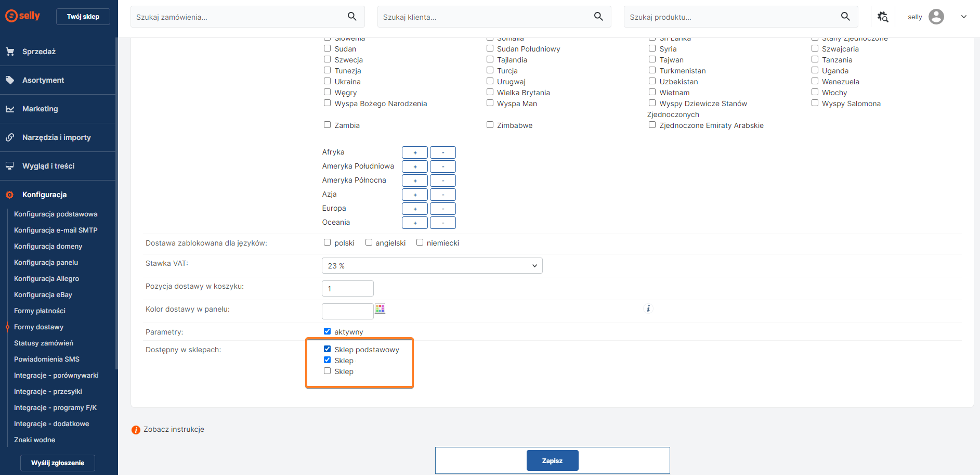Viewport: 980px width, 475px height.
Task: Open the settings search gear icon
Action: [883, 17]
